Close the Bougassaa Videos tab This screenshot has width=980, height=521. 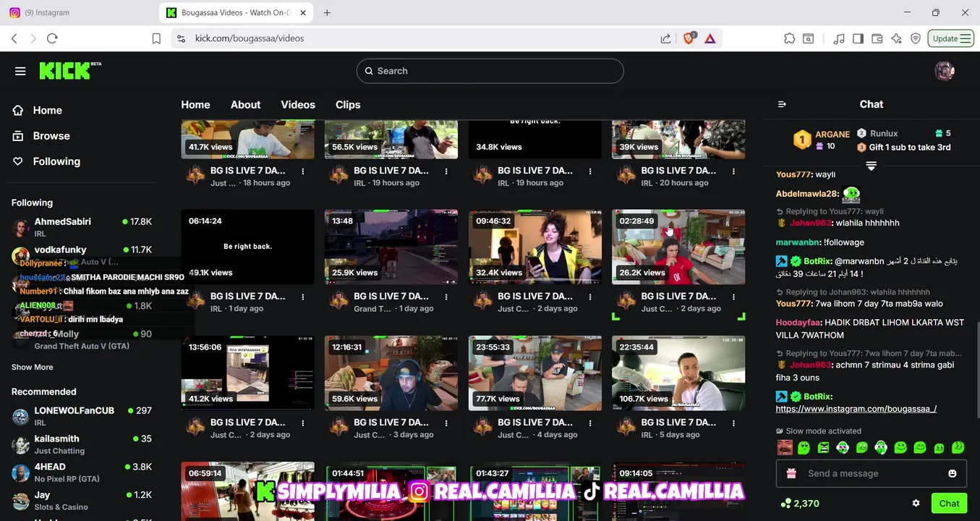(303, 12)
